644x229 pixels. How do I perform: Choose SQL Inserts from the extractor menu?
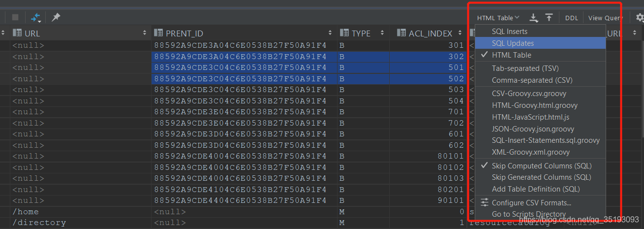click(540, 31)
